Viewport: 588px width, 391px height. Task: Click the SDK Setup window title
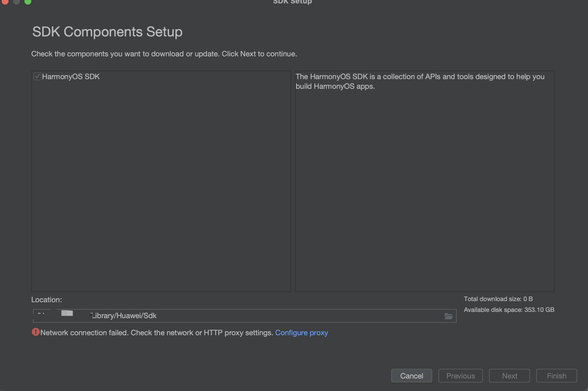coord(292,2)
